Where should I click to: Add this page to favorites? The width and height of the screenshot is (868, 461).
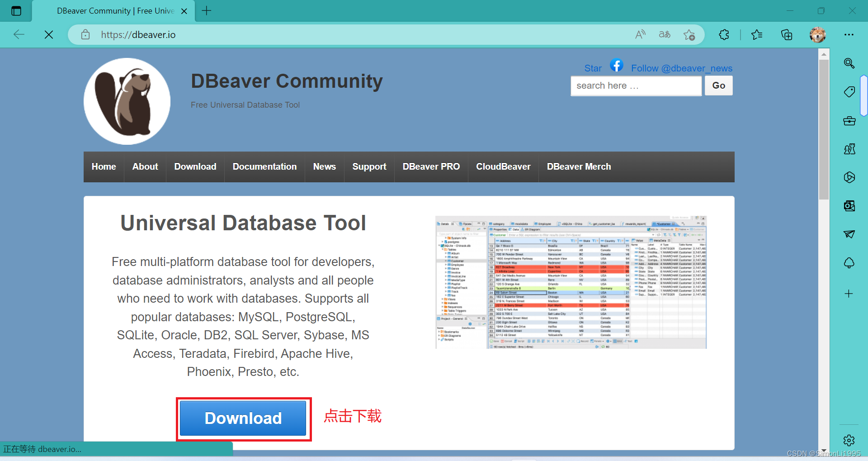689,34
